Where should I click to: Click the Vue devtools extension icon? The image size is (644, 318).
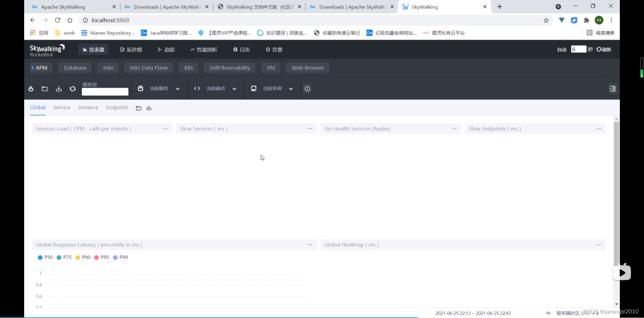coord(561,20)
